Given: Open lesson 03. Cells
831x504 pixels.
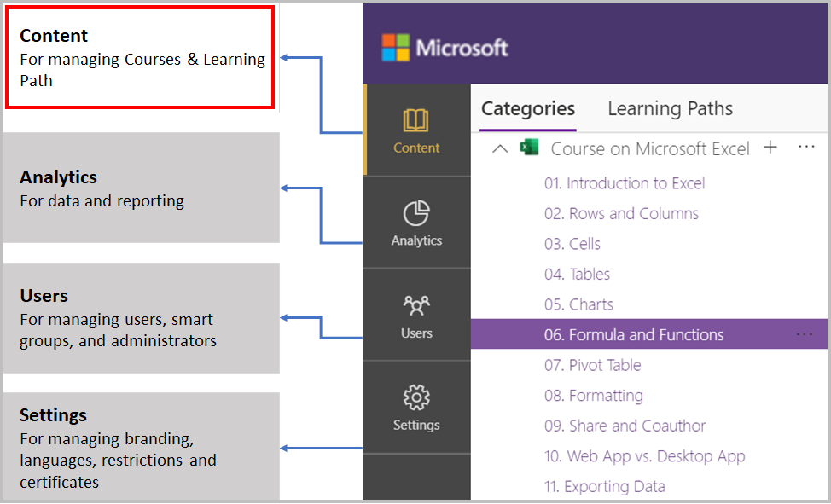Looking at the screenshot, I should pyautogui.click(x=572, y=244).
